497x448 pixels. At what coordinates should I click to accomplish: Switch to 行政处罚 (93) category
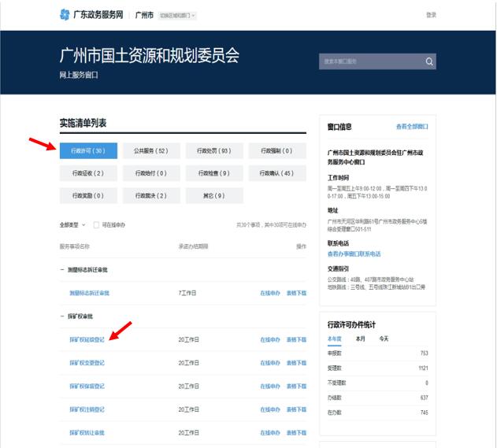coord(214,150)
